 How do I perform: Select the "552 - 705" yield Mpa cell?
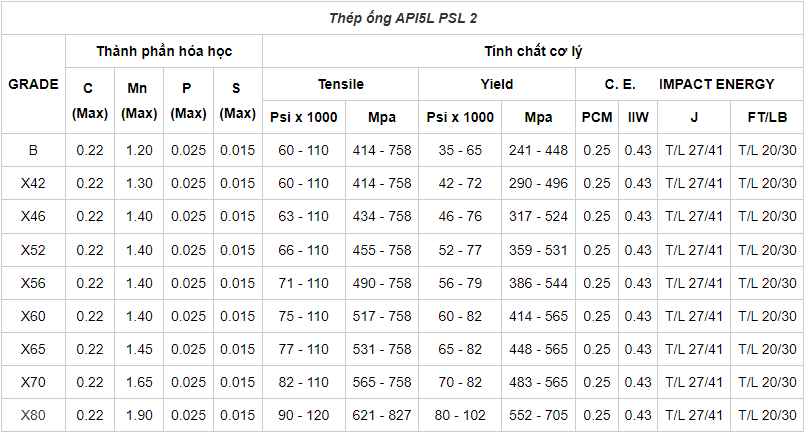point(538,415)
